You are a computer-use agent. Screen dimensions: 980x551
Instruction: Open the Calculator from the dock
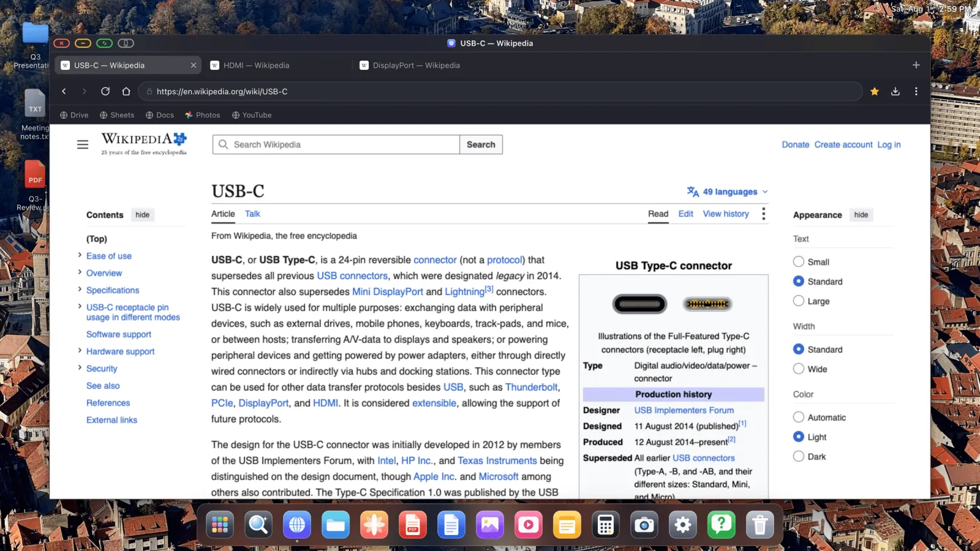pyautogui.click(x=606, y=525)
